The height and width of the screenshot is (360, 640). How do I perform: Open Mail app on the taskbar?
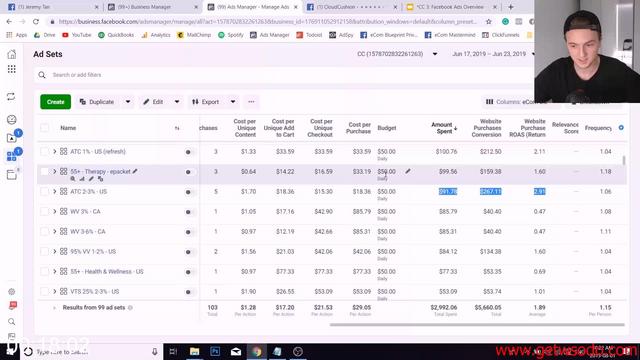pos(236,351)
